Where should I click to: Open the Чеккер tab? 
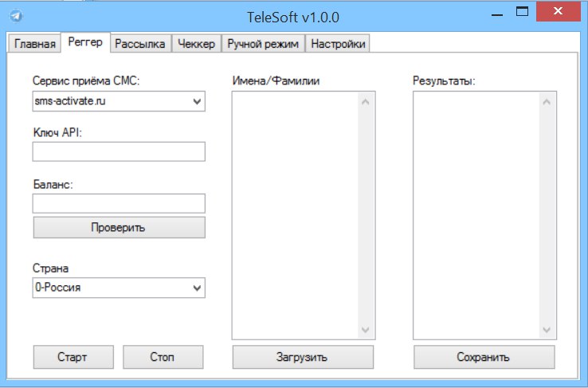196,44
